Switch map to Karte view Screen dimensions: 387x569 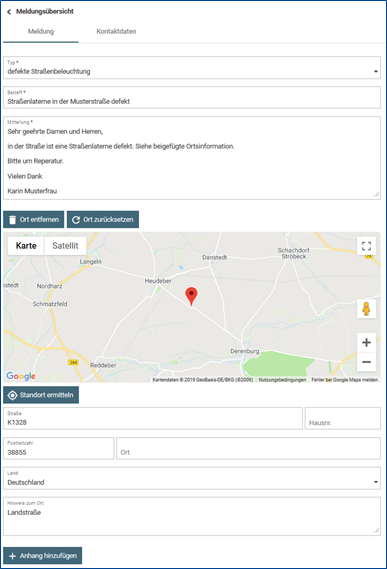click(x=26, y=246)
